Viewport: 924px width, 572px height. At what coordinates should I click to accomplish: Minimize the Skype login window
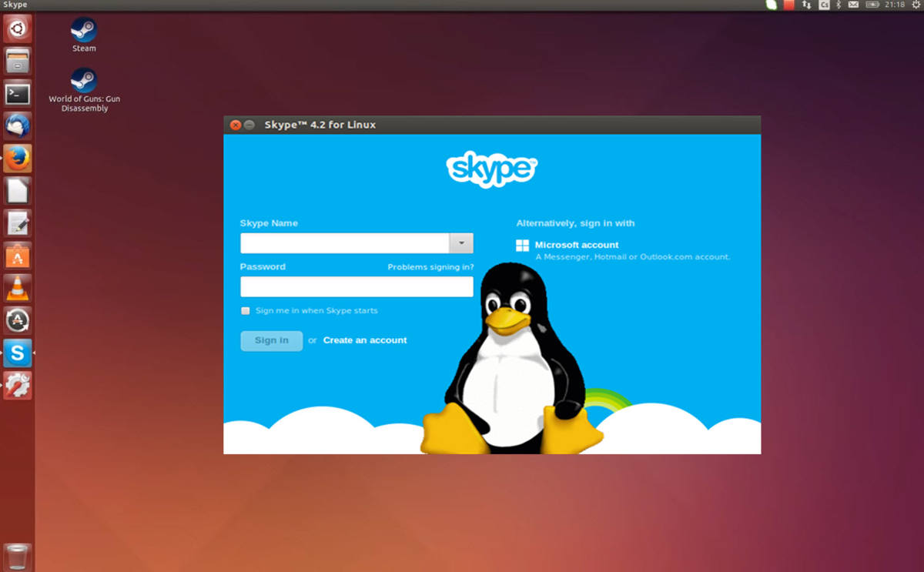249,125
